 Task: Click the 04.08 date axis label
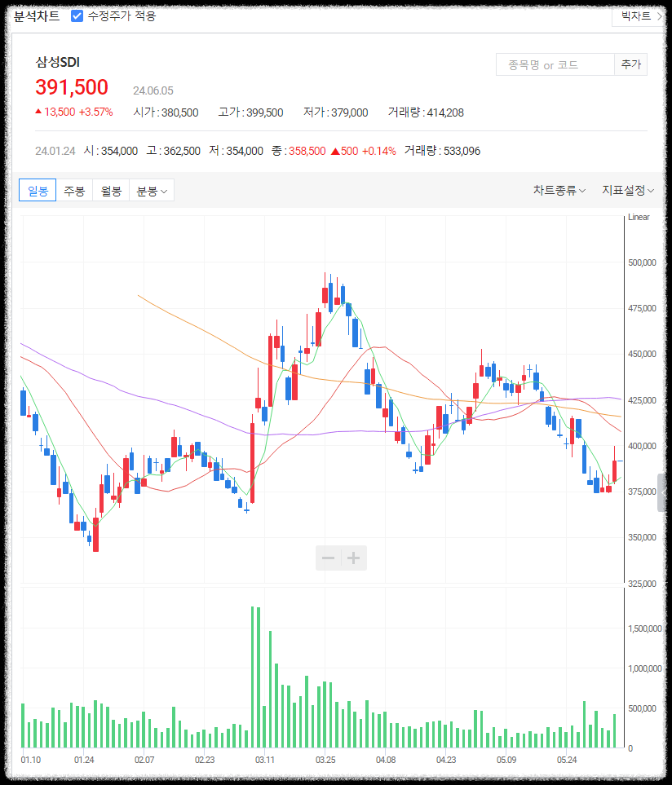click(386, 760)
